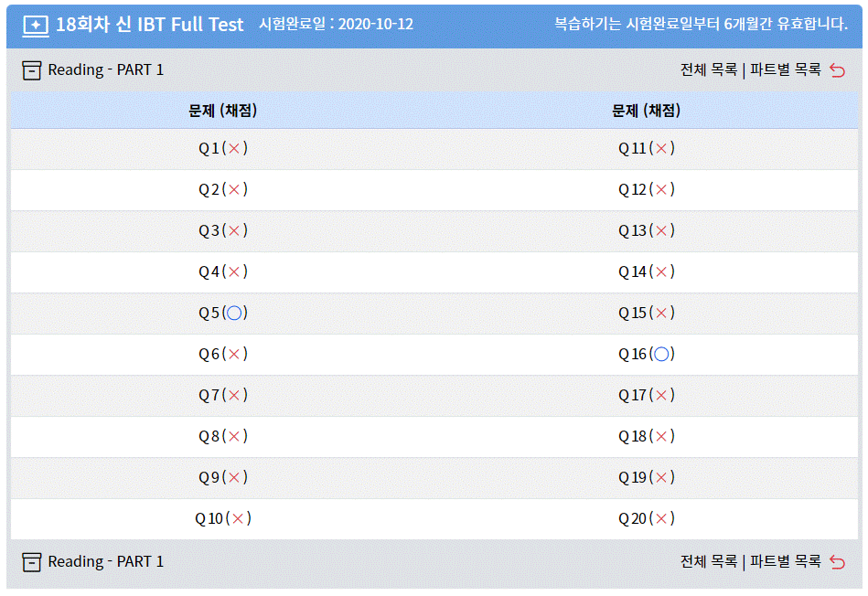Open question Q20 review
Screen dimensions: 868x596
646,519
